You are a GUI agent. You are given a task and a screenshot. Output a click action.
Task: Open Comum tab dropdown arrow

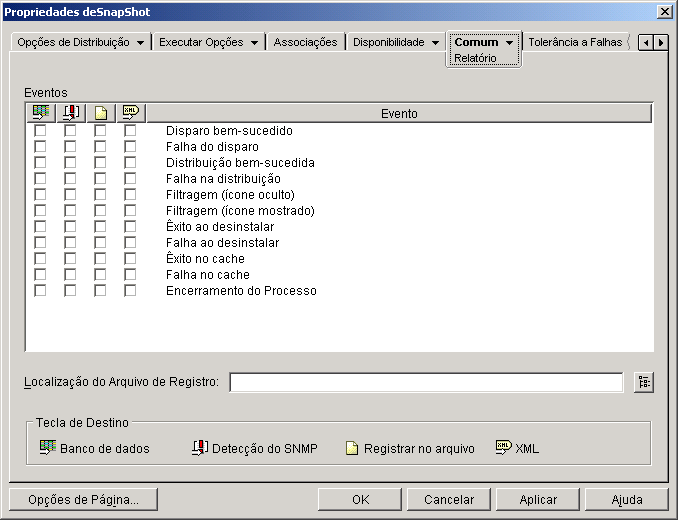[x=509, y=43]
